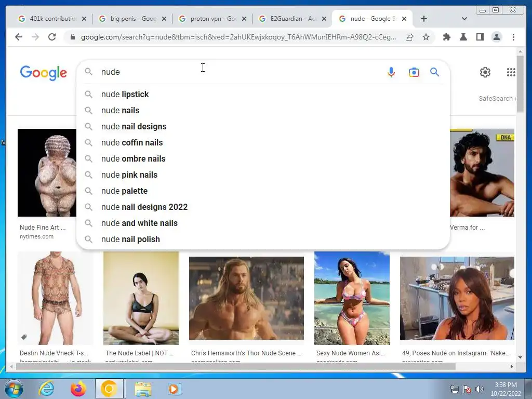
Task: Bookmark this page with the star icon
Action: tap(426, 37)
